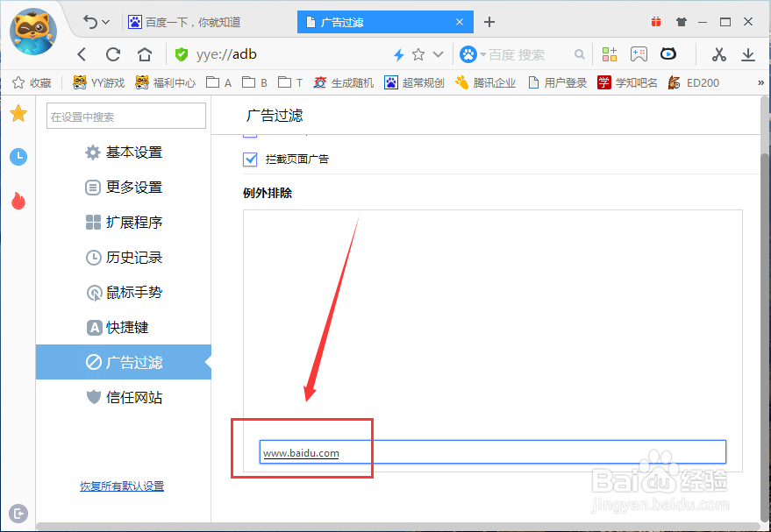Click the green security shield icon
Screen dimensions: 771x532
[182, 54]
